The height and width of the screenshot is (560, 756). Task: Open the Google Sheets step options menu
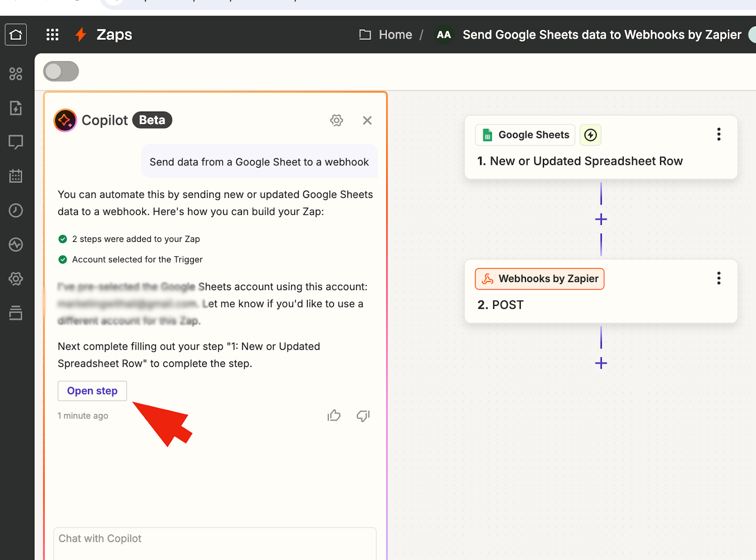click(719, 135)
